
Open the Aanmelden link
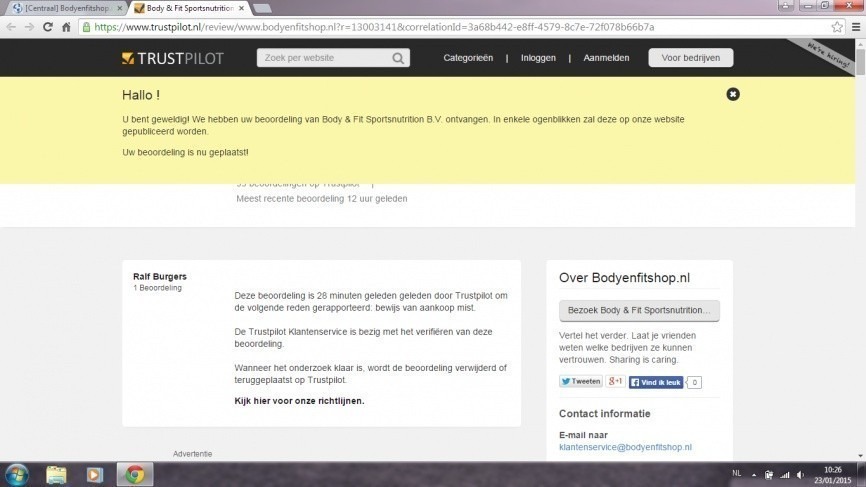[x=606, y=58]
